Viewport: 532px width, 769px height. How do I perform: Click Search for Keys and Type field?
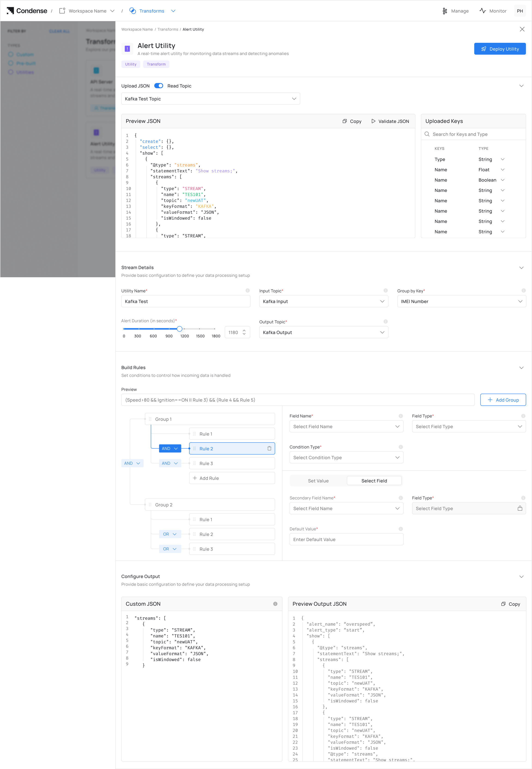(x=473, y=134)
